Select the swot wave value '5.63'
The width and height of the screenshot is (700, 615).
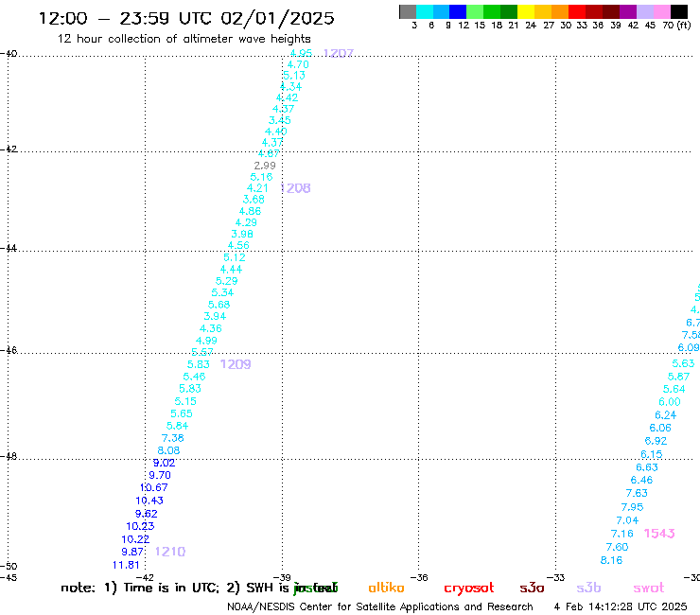[684, 363]
